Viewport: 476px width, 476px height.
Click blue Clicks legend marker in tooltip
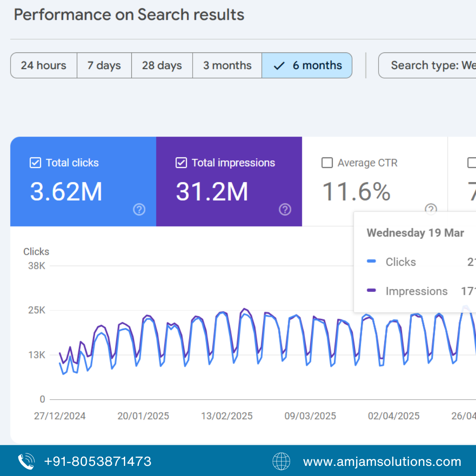[x=372, y=261]
